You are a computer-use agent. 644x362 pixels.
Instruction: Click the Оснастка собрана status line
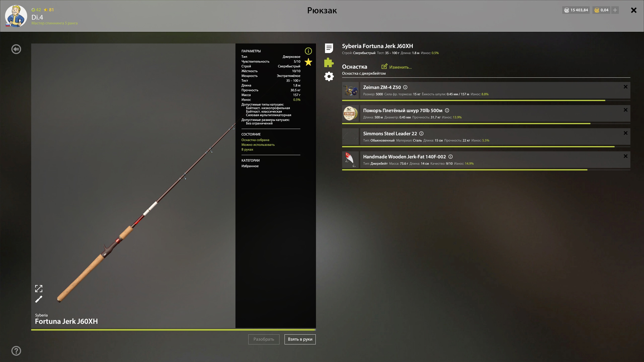(255, 140)
